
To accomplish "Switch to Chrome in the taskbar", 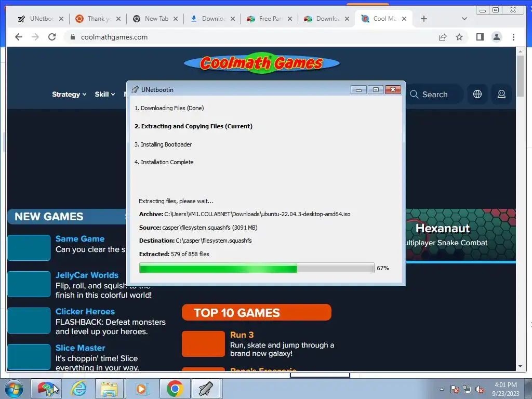I will [175, 389].
